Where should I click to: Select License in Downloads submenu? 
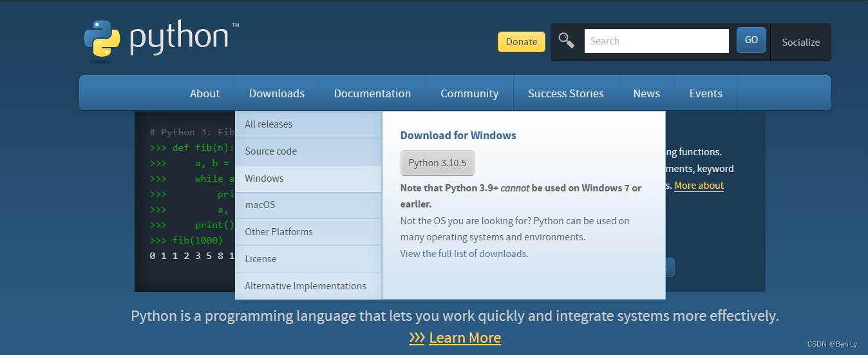pyautogui.click(x=308, y=259)
